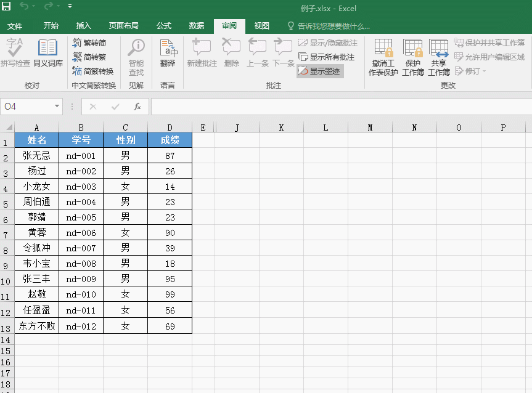Select column L header

pos(325,128)
